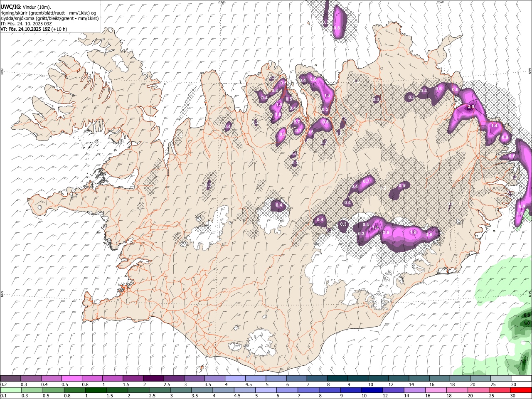
Task: Click the 'VT: Fös. 24.10.2025 19Z (+10 h)' line
Action: [x=33, y=29]
